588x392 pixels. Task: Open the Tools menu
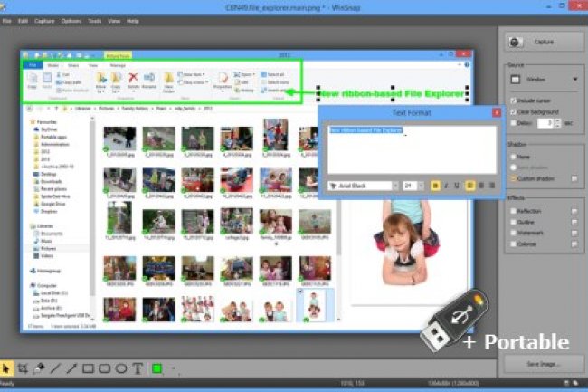[95, 21]
